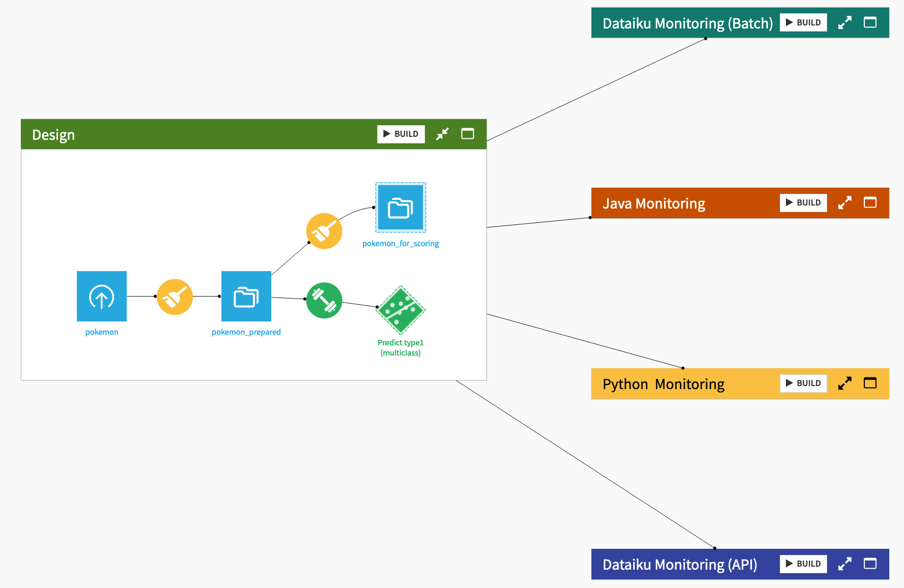The height and width of the screenshot is (588, 904).
Task: Click the pokemon_for_scoring dataset label
Action: [x=401, y=243]
